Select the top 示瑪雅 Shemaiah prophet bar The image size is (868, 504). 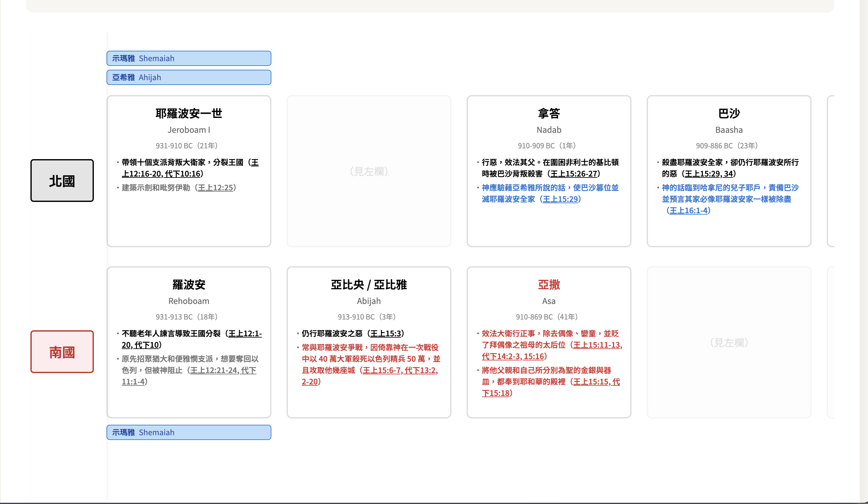[x=188, y=58]
